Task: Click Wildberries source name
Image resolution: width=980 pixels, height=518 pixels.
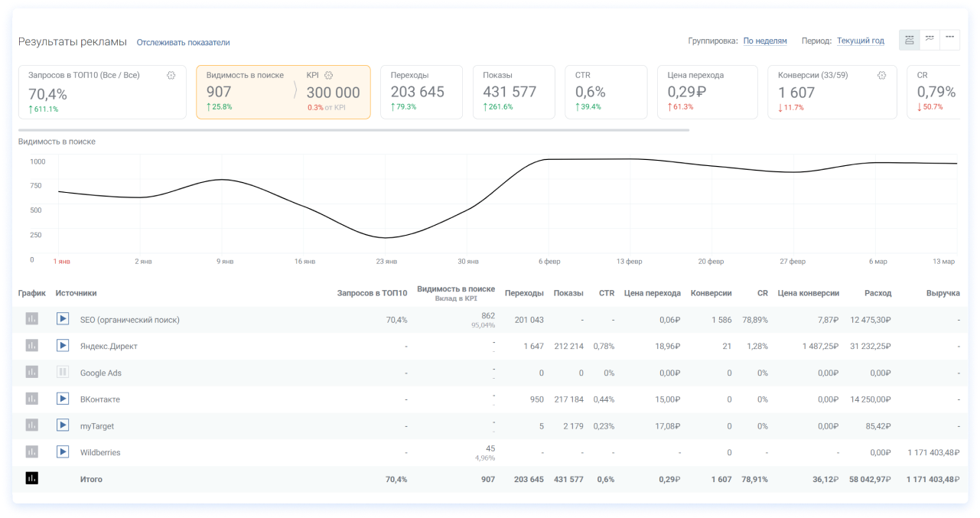Action: pyautogui.click(x=100, y=453)
